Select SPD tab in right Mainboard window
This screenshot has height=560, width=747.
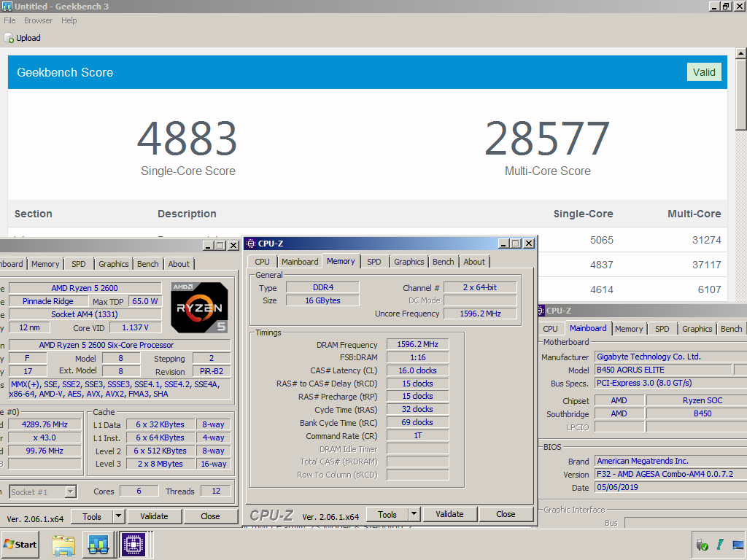tap(662, 329)
